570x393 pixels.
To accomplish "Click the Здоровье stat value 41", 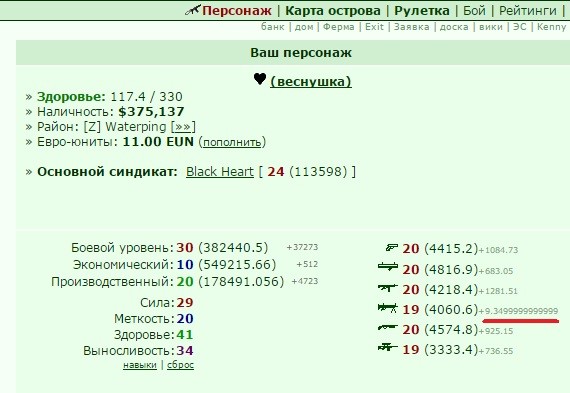I will click(185, 334).
